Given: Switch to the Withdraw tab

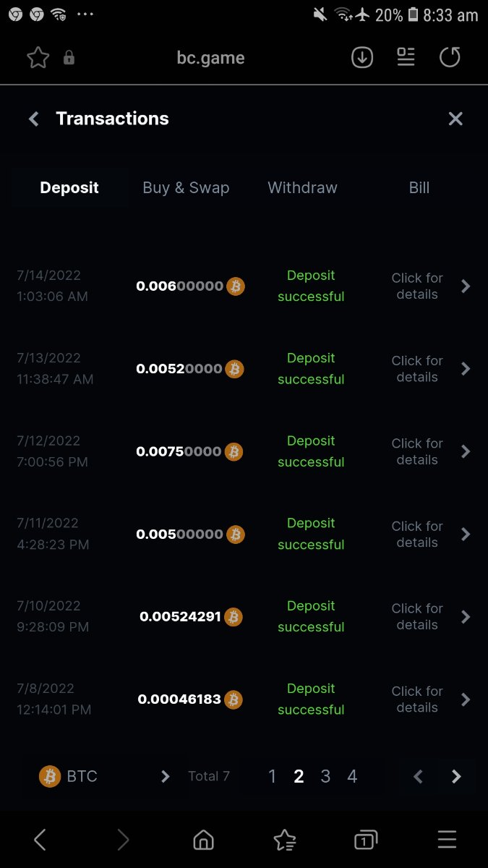Looking at the screenshot, I should (302, 188).
